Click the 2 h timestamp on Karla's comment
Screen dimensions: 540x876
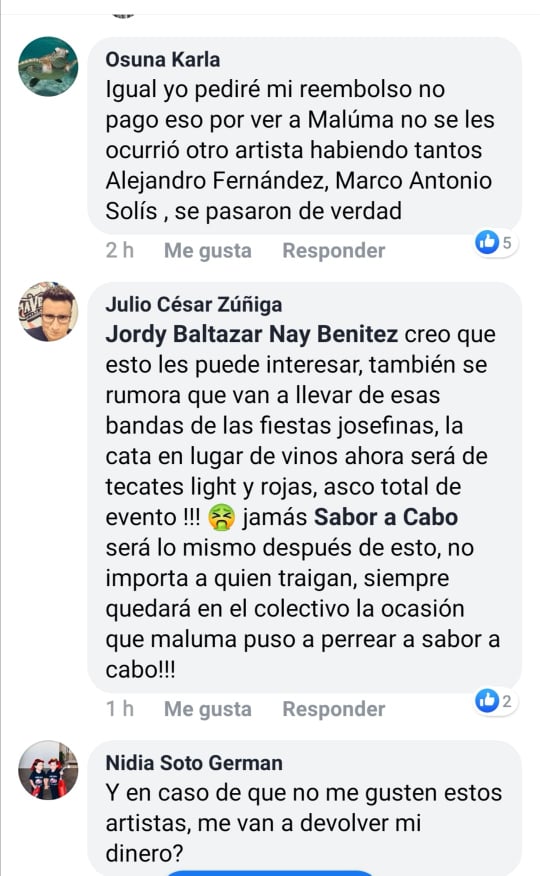[x=120, y=251]
